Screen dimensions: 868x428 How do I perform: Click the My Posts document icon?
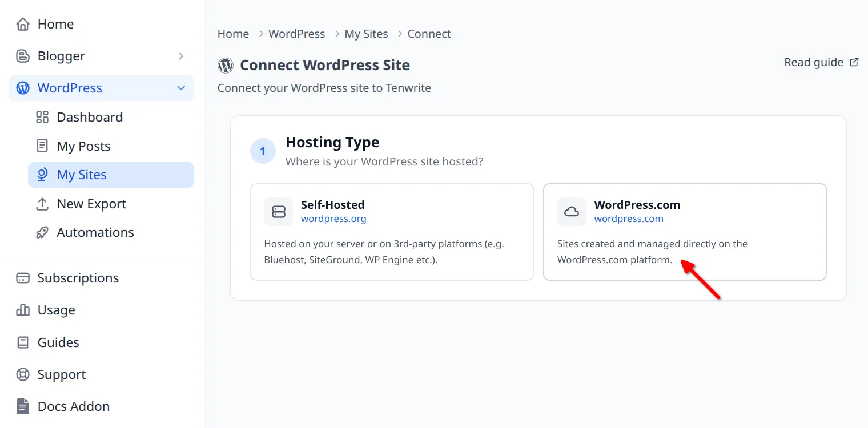(x=42, y=146)
